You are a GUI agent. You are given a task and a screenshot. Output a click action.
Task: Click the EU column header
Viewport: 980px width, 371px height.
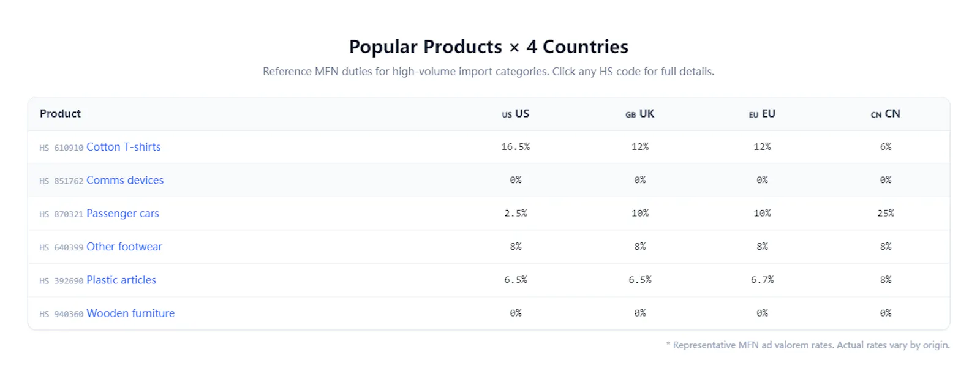[762, 114]
